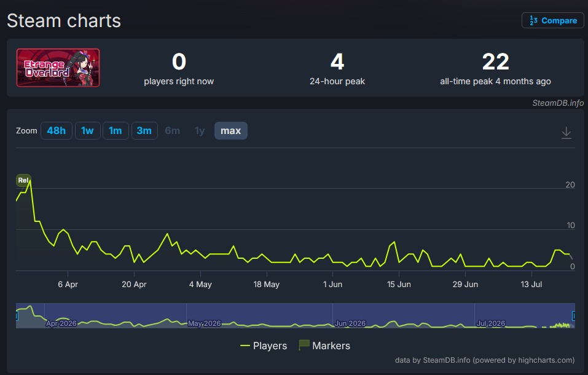Grab the left navigator range handle
Viewport: 588px width, 375px height.
click(17, 316)
